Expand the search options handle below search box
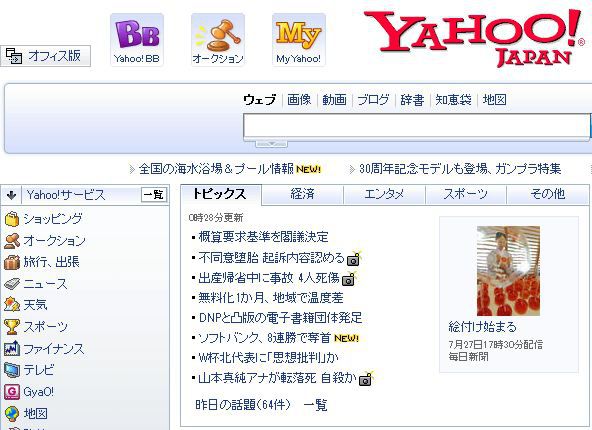The width and height of the screenshot is (592, 430). (271, 144)
